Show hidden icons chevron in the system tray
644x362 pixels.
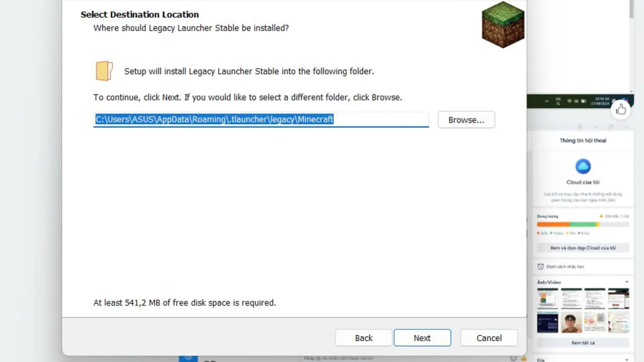click(547, 101)
